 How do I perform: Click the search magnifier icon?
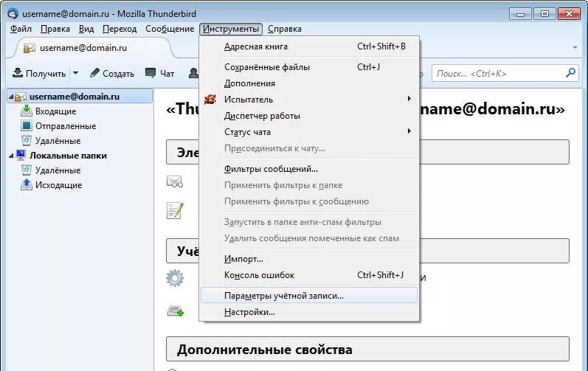(x=570, y=73)
